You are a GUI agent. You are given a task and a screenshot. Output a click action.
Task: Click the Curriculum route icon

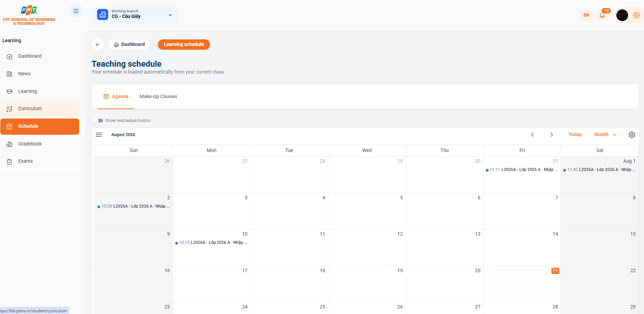click(9, 109)
